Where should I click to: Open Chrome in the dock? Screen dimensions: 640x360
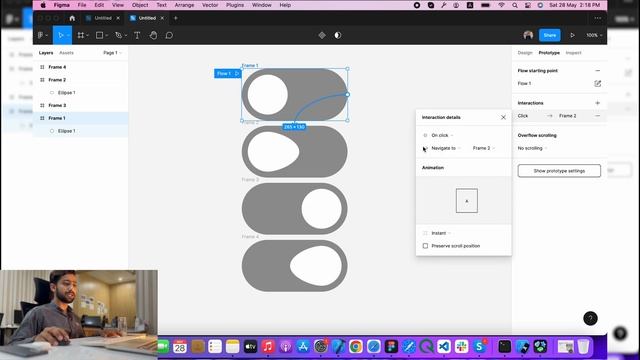pyautogui.click(x=356, y=347)
